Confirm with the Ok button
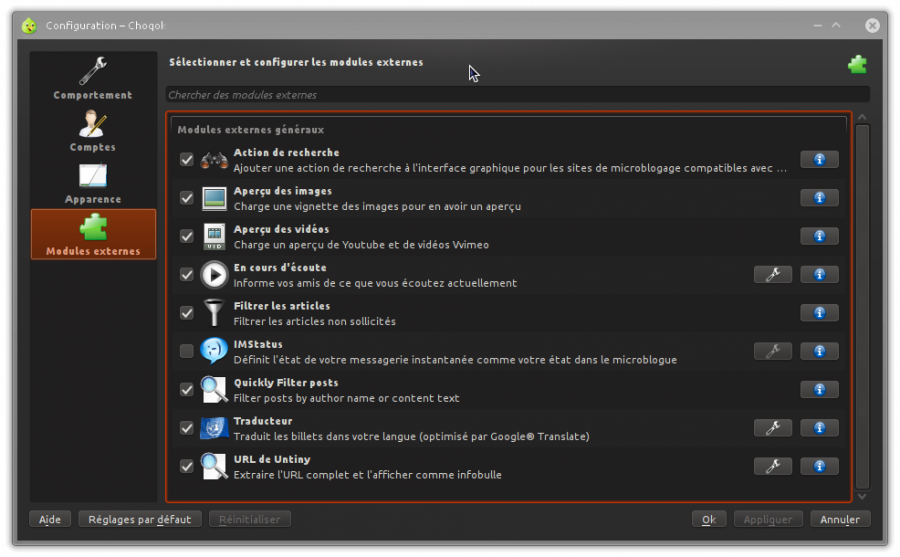Screen dimensions: 900x557 [x=709, y=520]
